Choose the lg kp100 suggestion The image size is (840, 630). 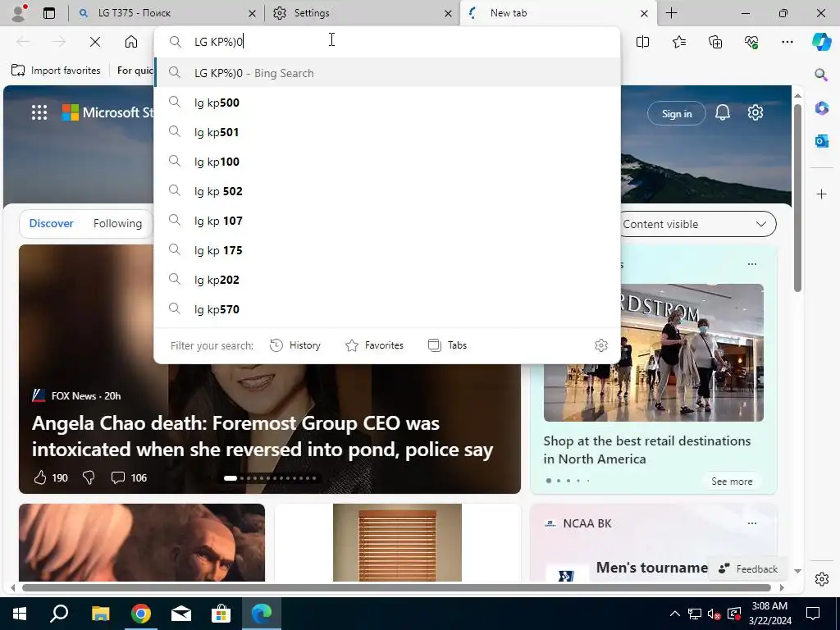click(387, 162)
